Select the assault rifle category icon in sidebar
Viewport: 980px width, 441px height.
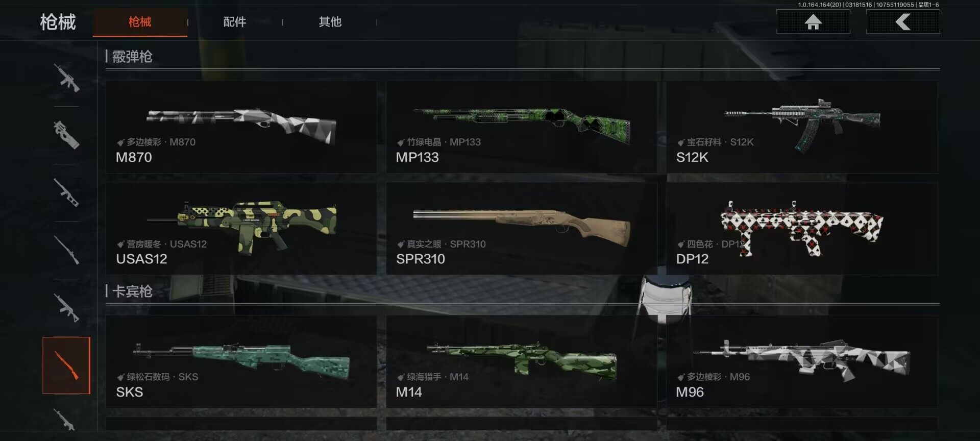click(x=67, y=78)
